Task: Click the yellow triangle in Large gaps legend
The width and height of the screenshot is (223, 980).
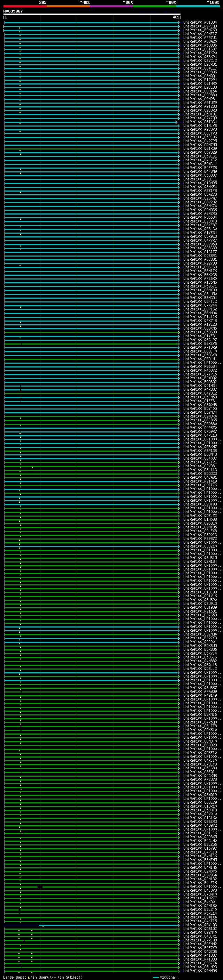Action: pos(29,977)
